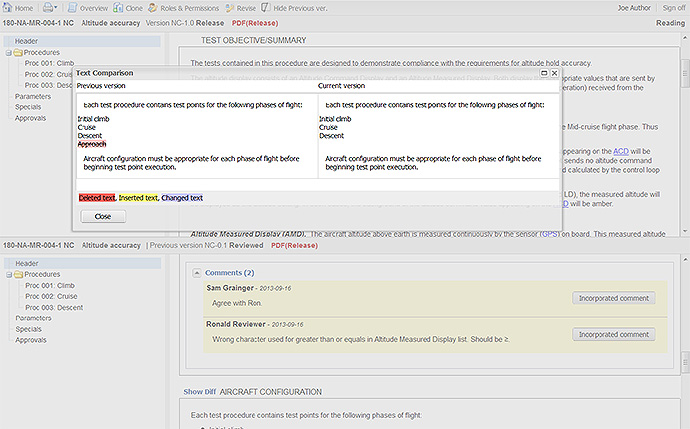This screenshot has width=690, height=429.
Task: Click the X icon of Text Comparison dialog
Action: (x=554, y=73)
